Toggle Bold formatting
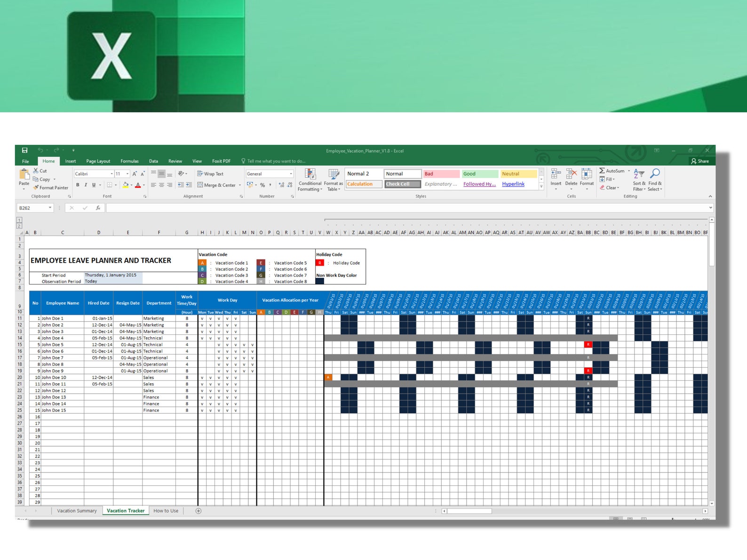Viewport: 747px width, 560px height. click(78, 185)
